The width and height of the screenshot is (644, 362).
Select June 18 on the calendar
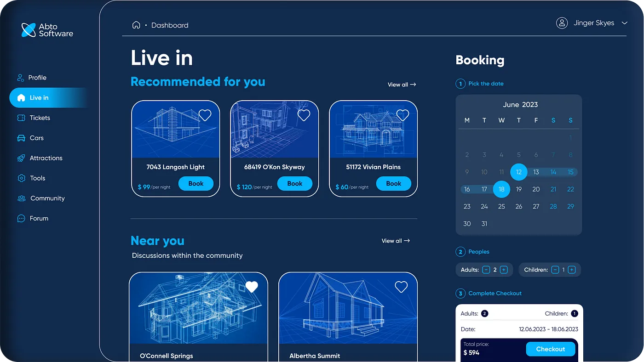501,189
